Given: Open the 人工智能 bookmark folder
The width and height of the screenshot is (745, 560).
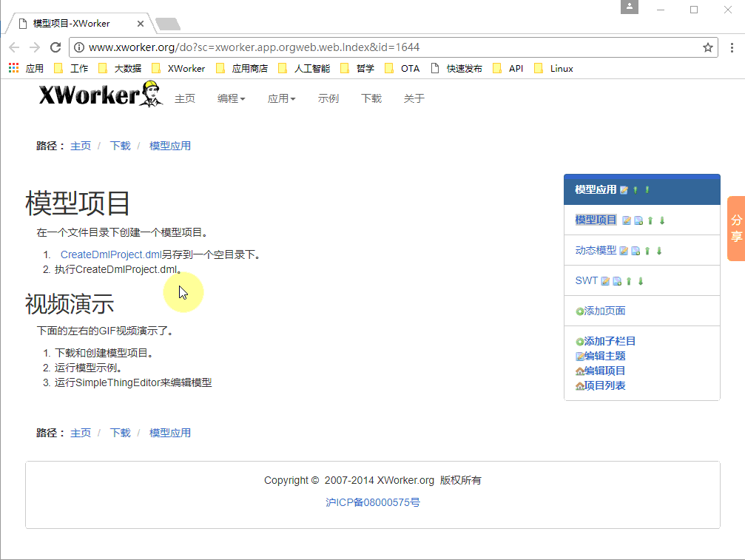Looking at the screenshot, I should coord(304,68).
